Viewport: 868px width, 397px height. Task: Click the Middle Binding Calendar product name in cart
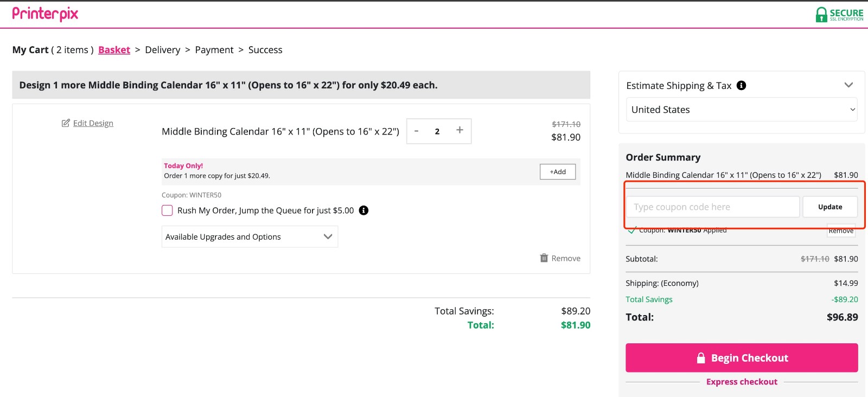(280, 131)
